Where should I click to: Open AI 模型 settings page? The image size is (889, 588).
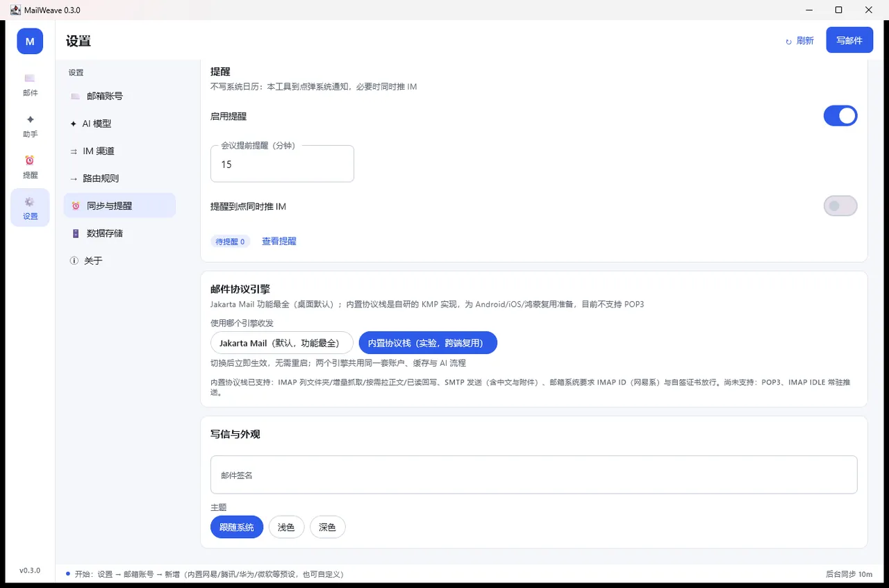point(119,124)
